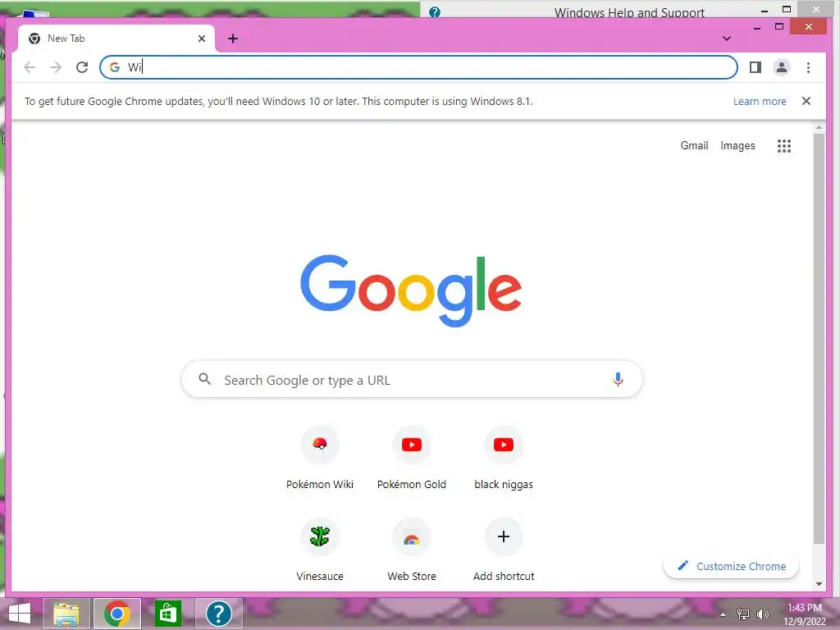Click the page vertical scrollbar thumb
Screen dimensions: 840x630
pos(819,337)
